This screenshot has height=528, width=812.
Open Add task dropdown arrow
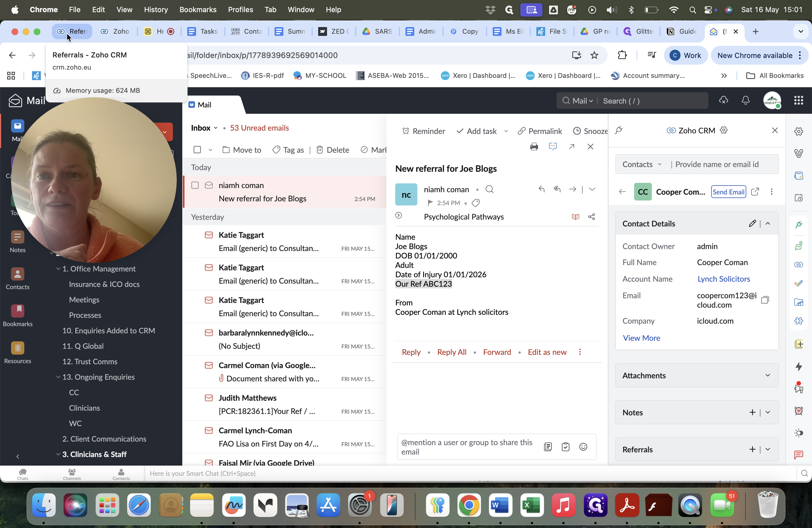(x=506, y=131)
